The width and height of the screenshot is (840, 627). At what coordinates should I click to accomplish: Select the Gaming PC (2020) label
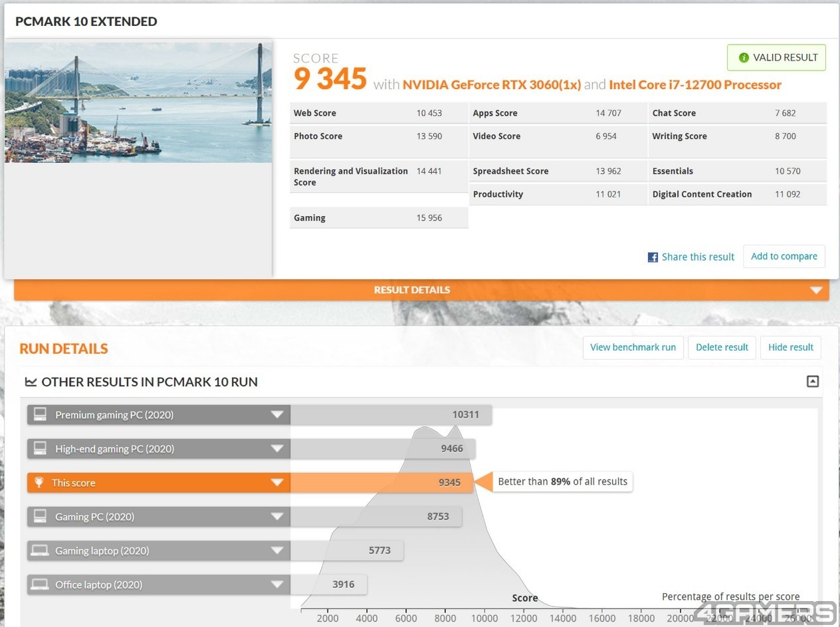[94, 517]
